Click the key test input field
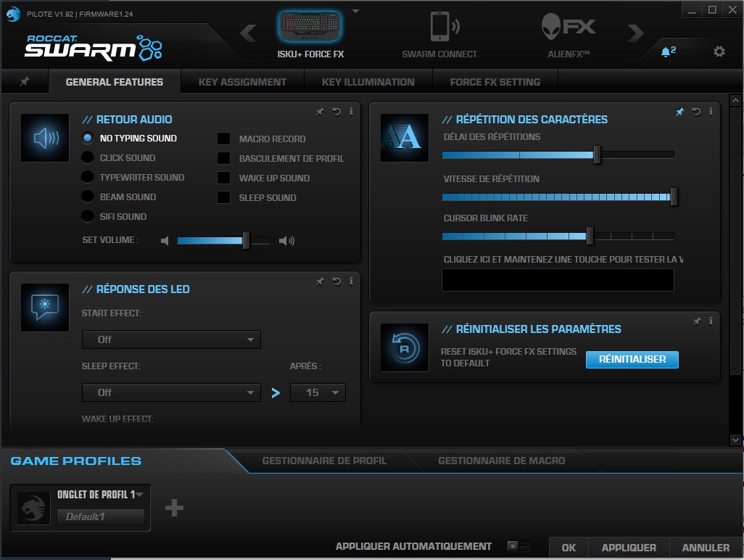 pos(557,280)
